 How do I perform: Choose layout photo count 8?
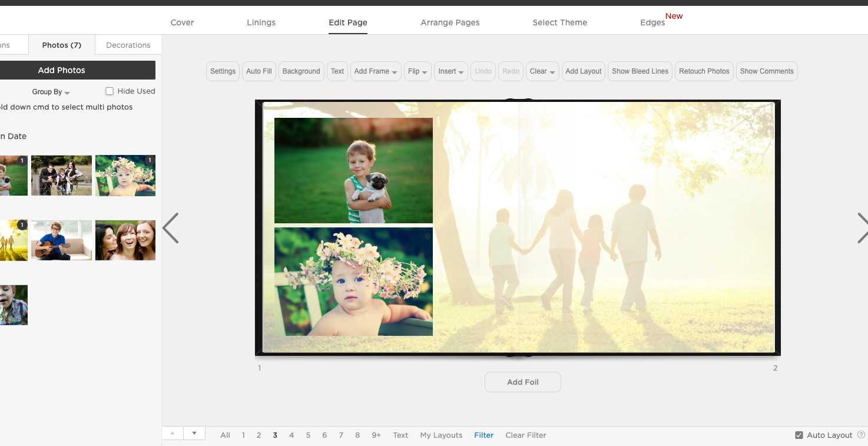tap(357, 435)
